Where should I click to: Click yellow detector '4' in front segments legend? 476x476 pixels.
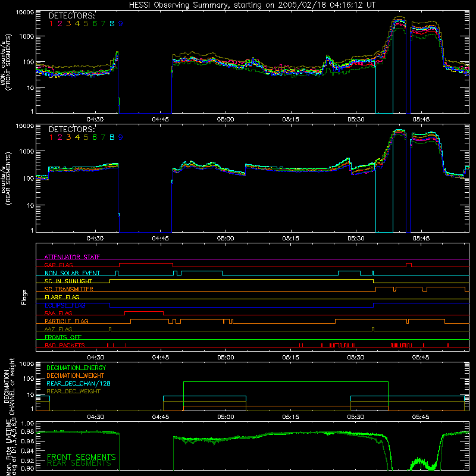(x=77, y=24)
